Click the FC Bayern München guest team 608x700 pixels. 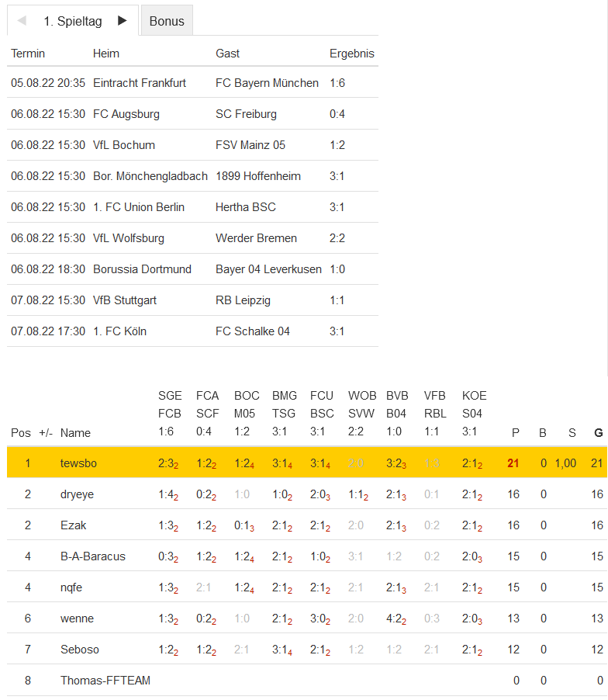tap(267, 83)
